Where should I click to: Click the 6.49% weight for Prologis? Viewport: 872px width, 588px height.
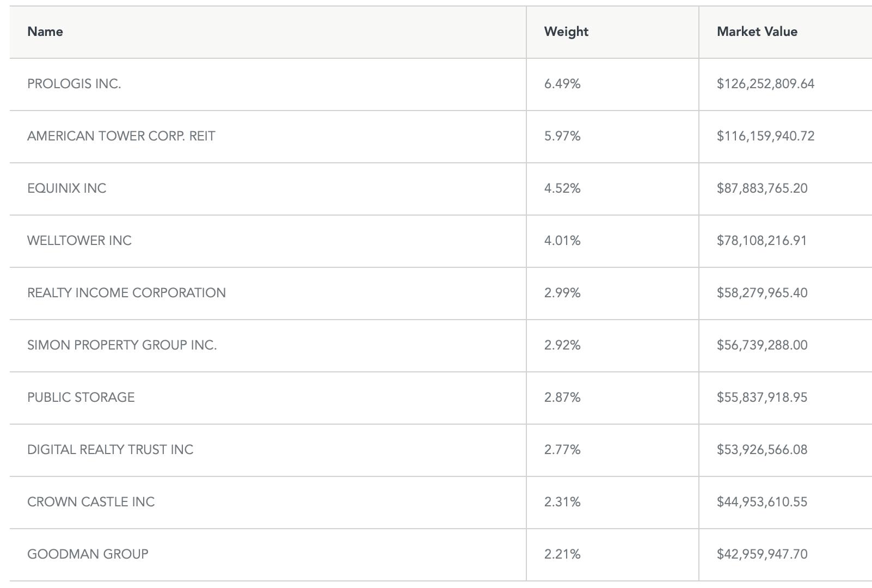pyautogui.click(x=562, y=84)
